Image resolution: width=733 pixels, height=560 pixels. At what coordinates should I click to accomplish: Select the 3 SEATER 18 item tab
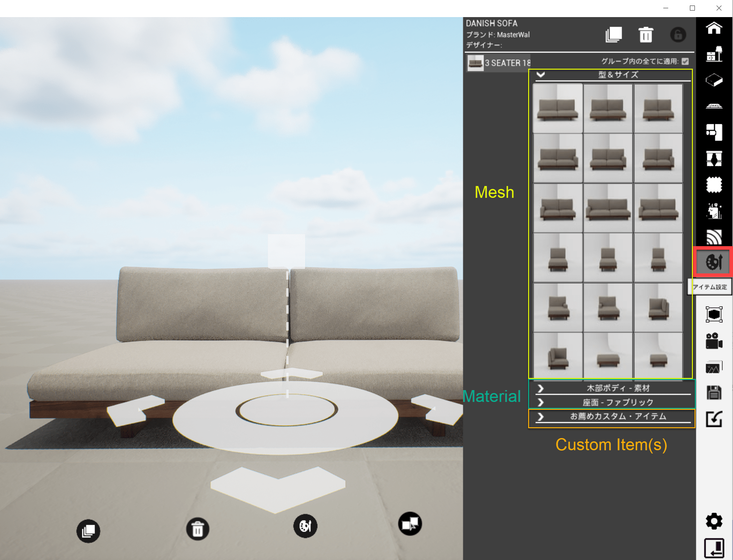(x=499, y=63)
